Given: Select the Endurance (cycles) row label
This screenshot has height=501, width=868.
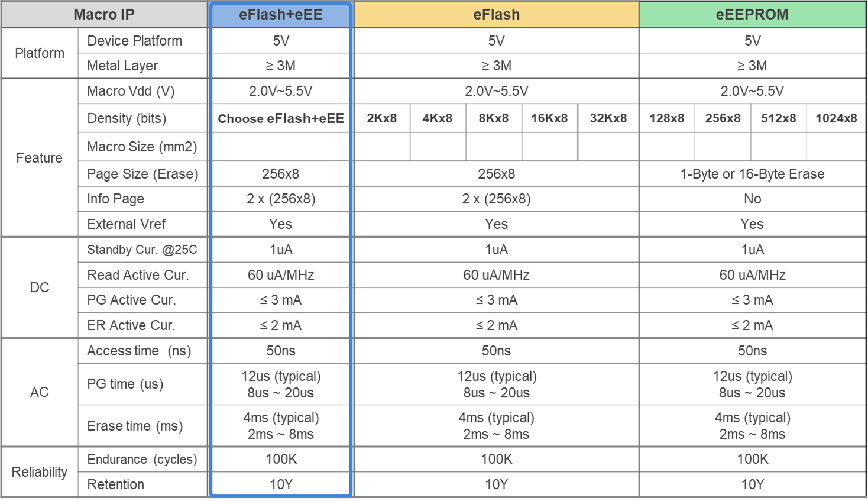Looking at the screenshot, I should 142,460.
